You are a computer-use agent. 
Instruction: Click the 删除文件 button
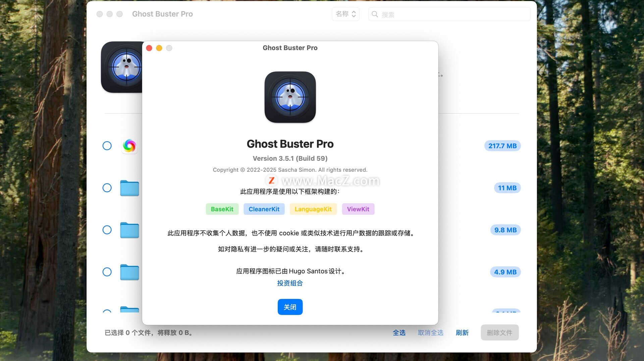(500, 332)
